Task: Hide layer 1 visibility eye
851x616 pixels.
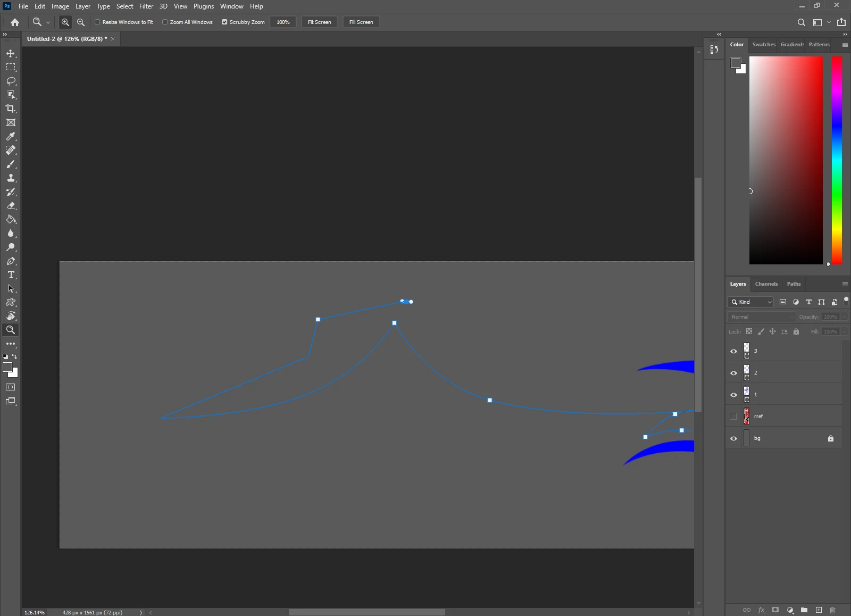Action: click(x=733, y=395)
